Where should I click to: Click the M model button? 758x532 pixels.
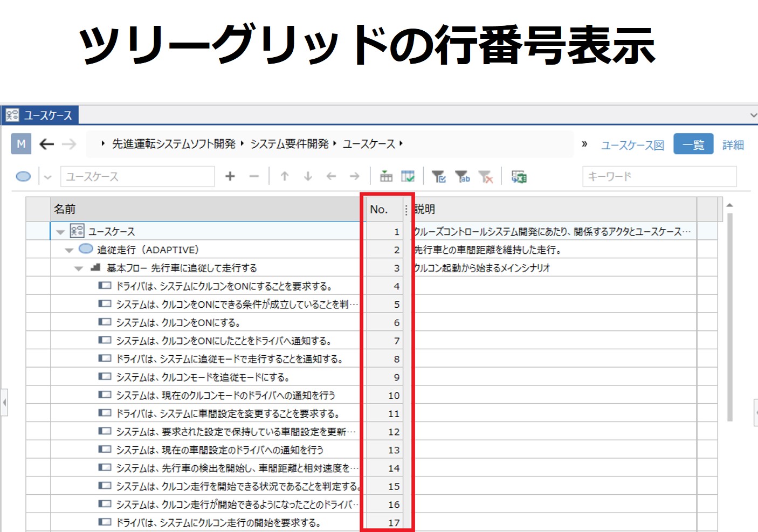tap(21, 144)
